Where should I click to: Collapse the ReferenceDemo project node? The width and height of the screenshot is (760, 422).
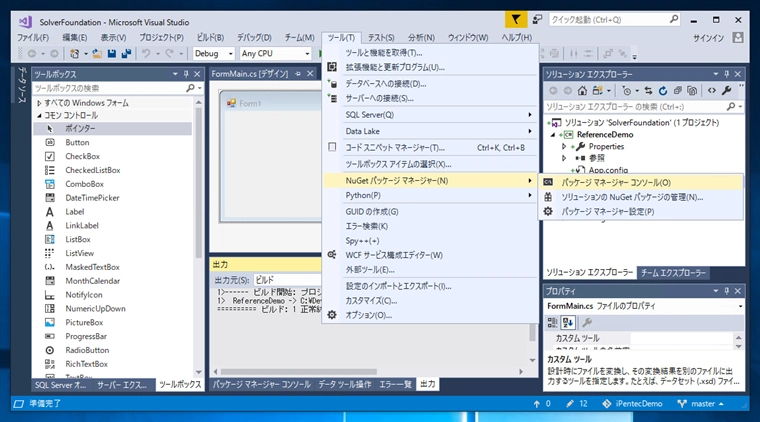[553, 135]
